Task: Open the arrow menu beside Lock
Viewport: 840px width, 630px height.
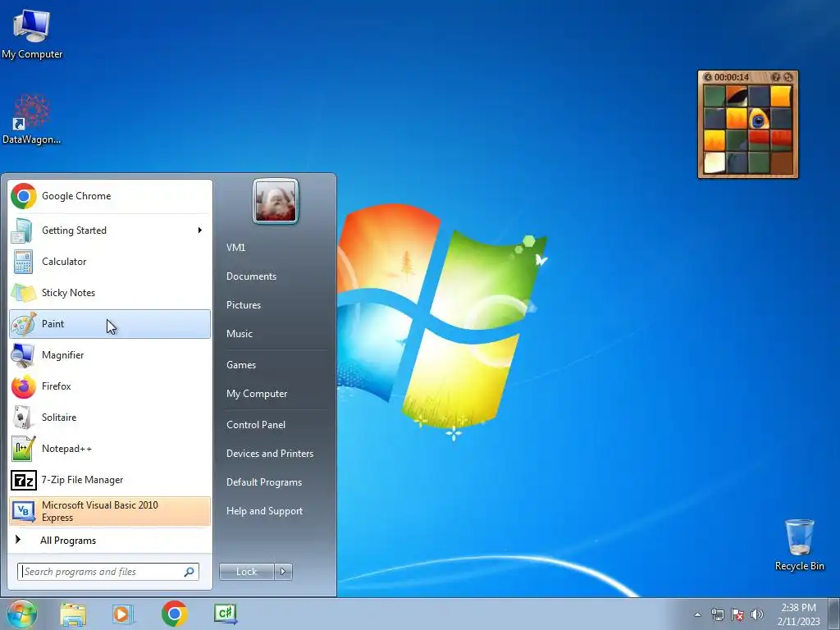Action: 283,572
